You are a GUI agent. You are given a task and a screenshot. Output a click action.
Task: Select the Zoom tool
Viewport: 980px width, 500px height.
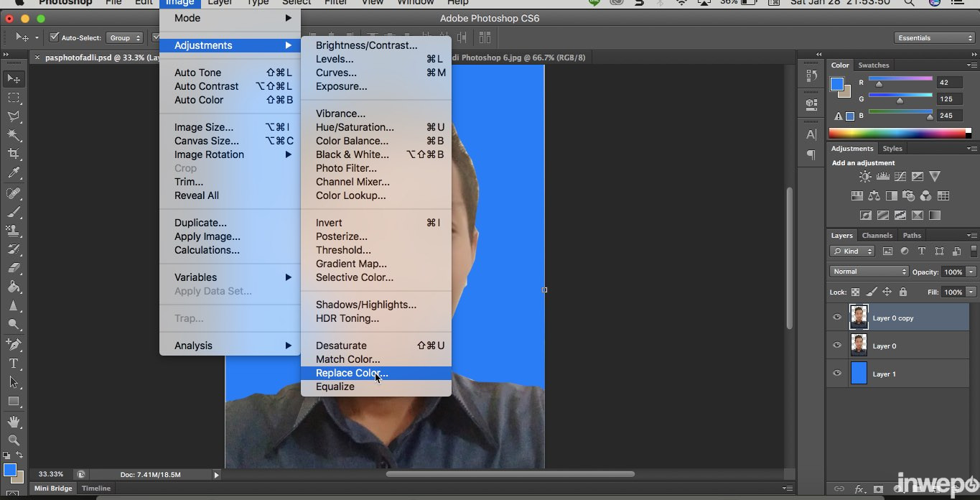[14, 440]
